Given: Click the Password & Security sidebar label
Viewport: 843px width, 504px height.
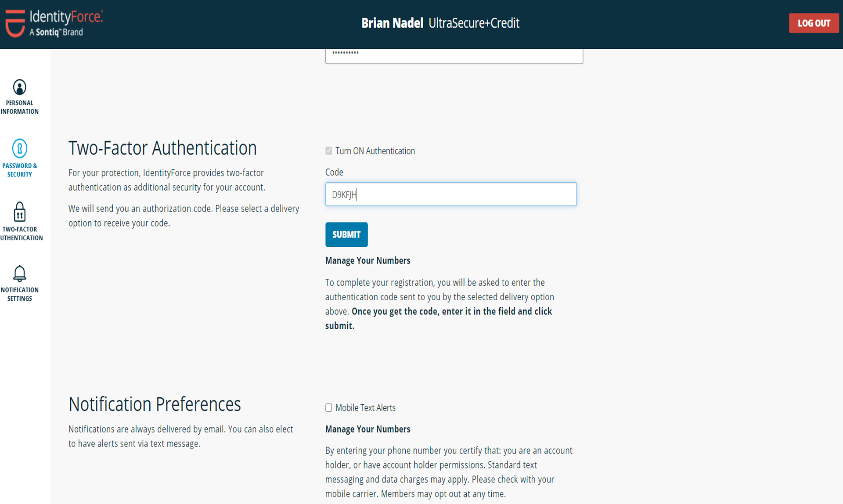Looking at the screenshot, I should pyautogui.click(x=19, y=170).
